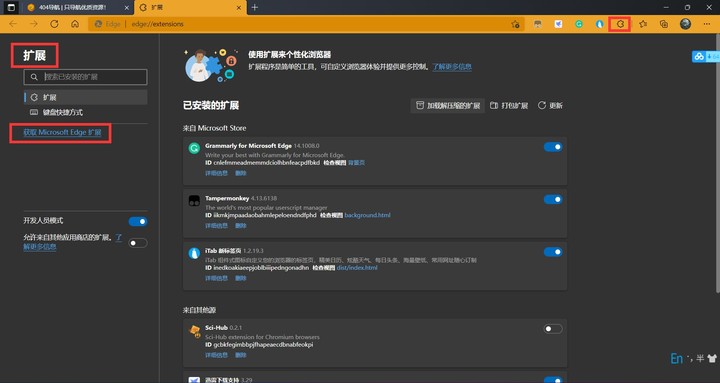Viewport: 720px width, 383px height.
Task: Click 删除 under Grammarly
Action: tap(241, 174)
